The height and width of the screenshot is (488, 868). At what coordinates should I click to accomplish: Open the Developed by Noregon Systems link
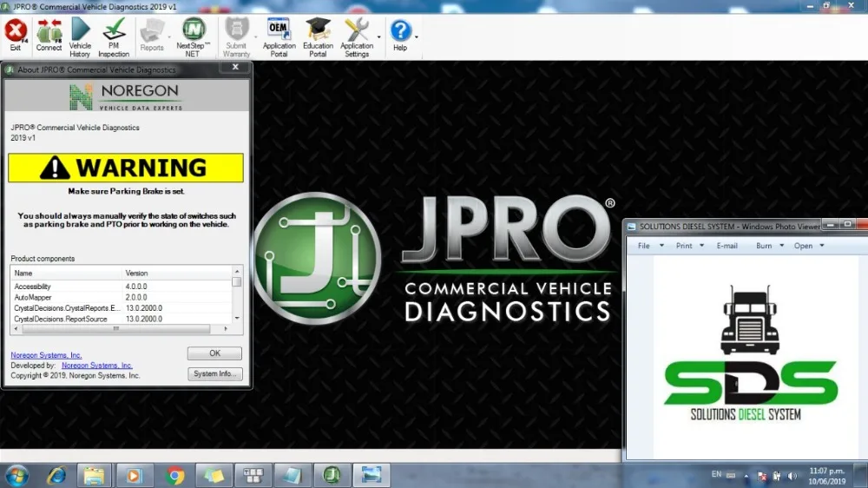click(x=97, y=366)
